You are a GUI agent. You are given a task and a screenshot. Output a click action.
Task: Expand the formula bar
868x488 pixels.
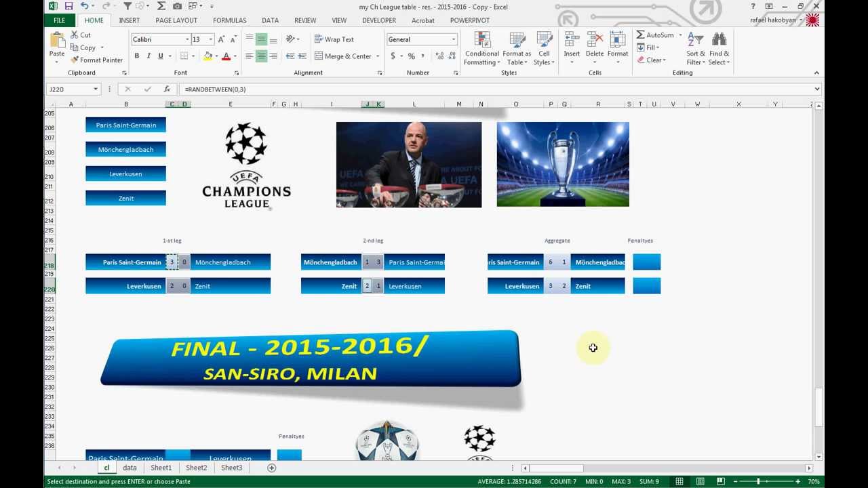[x=816, y=89]
